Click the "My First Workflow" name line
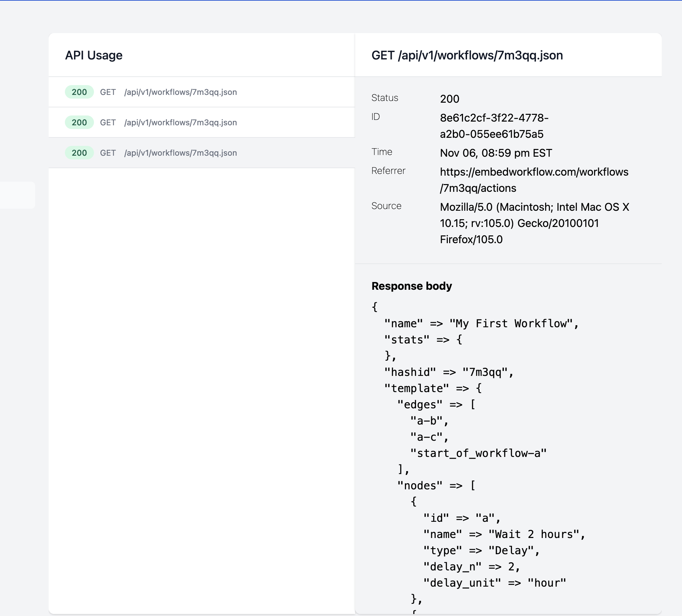Screen dimensions: 682x616 [x=481, y=324]
